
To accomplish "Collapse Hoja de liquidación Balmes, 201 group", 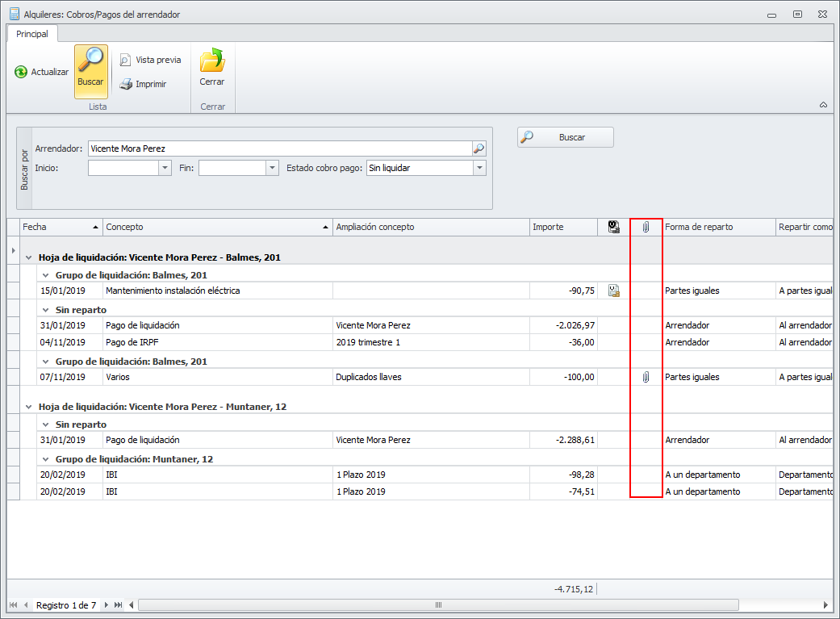I will pyautogui.click(x=28, y=257).
